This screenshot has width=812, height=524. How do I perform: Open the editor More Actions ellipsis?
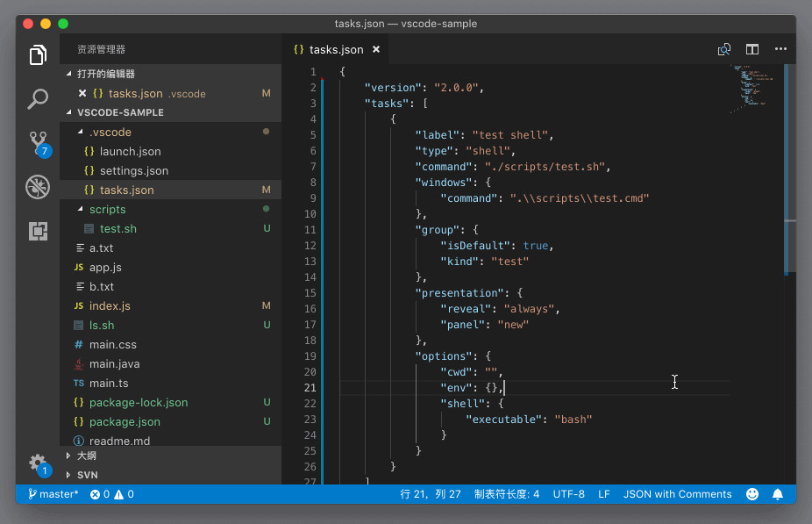click(x=780, y=50)
